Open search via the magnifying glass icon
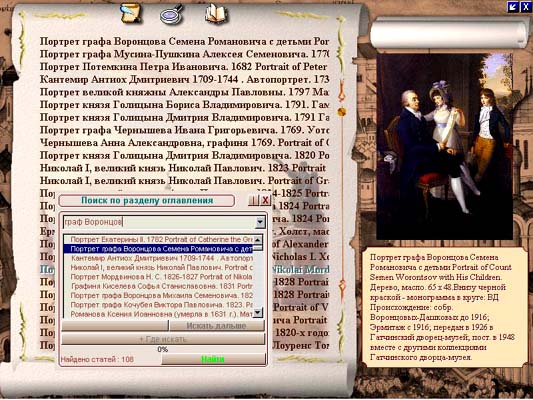 172,15
